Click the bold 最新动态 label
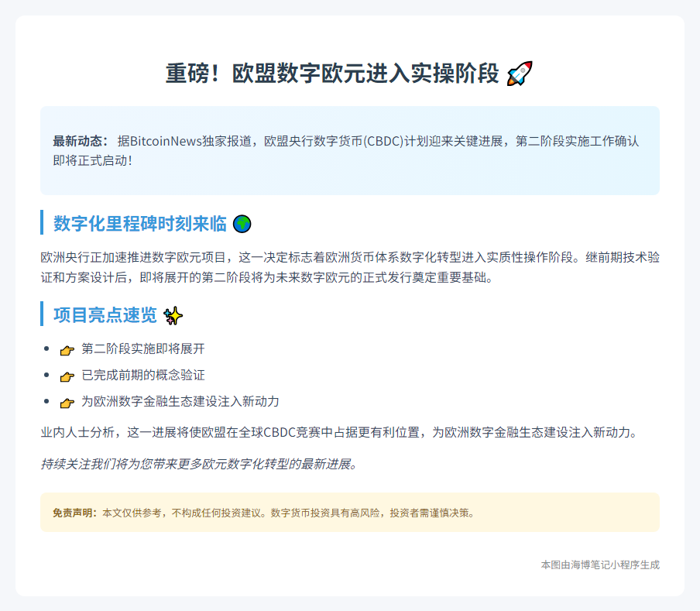 pos(81,142)
